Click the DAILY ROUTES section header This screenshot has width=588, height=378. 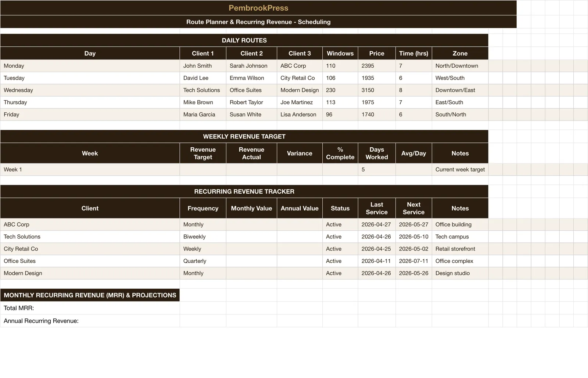coord(244,40)
